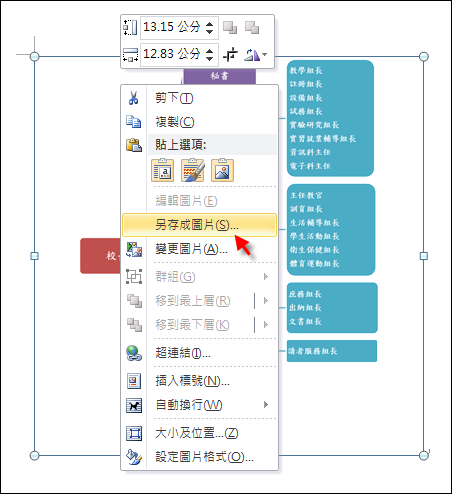This screenshot has width=452, height=494.
Task: Click the Cut scissors icon
Action: [134, 98]
